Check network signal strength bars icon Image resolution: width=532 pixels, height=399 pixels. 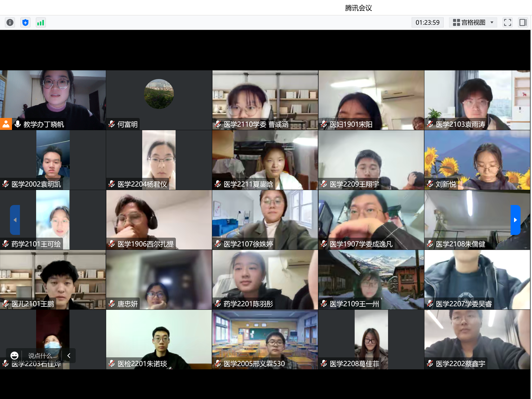coord(41,22)
